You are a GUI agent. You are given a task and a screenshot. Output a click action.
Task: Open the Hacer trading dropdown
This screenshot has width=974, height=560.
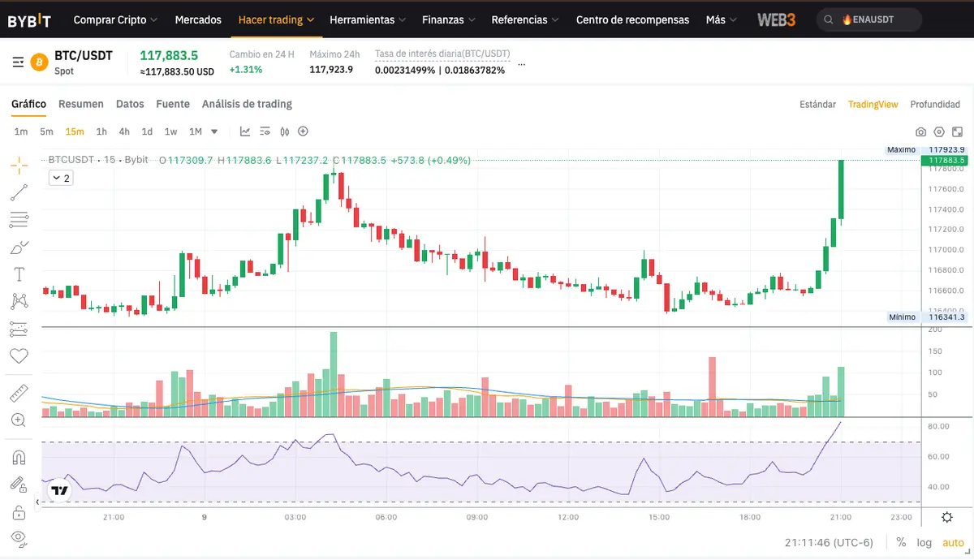click(276, 19)
